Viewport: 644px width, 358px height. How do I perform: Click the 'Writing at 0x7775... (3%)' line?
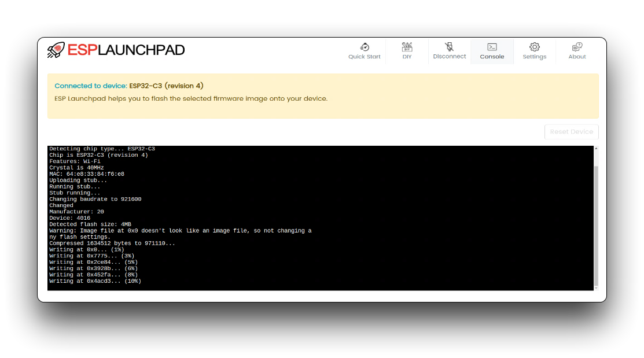(x=91, y=256)
